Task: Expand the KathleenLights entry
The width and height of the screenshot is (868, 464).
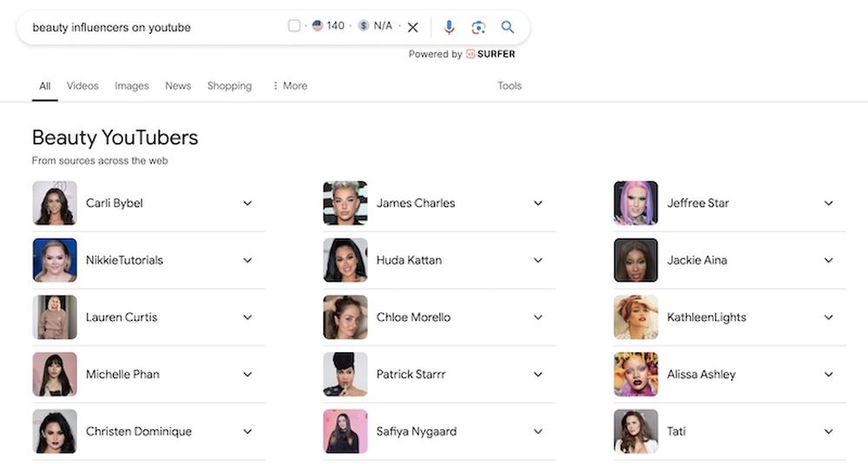Action: [829, 317]
